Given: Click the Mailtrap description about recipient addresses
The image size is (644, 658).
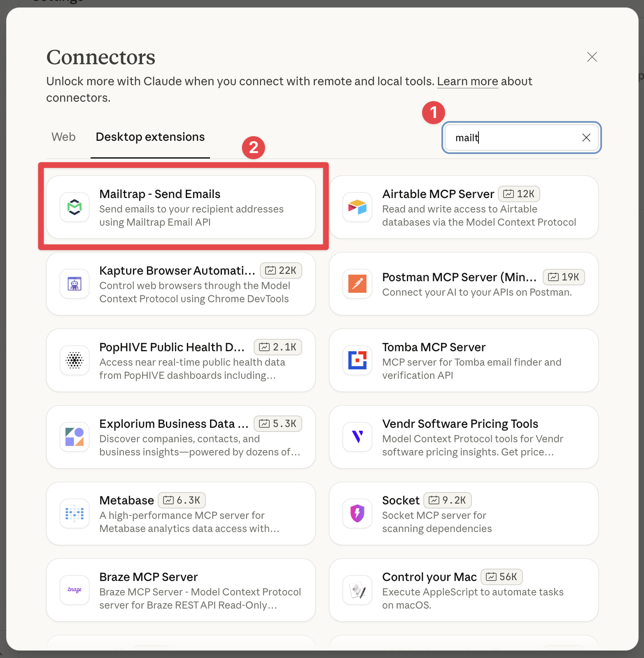Looking at the screenshot, I should coord(191,216).
